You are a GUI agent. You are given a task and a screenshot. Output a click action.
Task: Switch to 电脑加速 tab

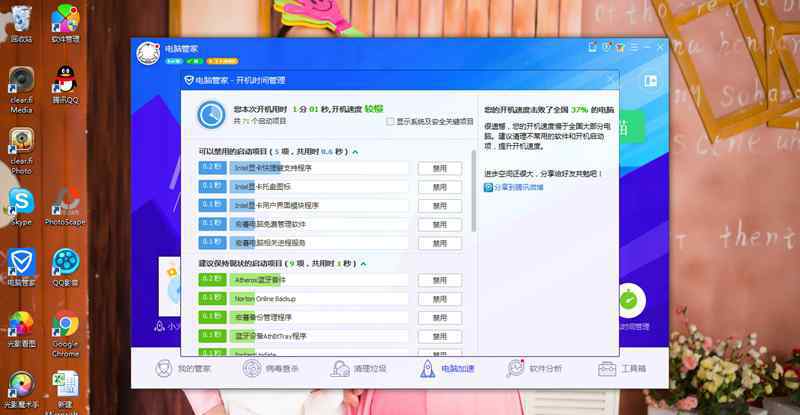tap(447, 368)
